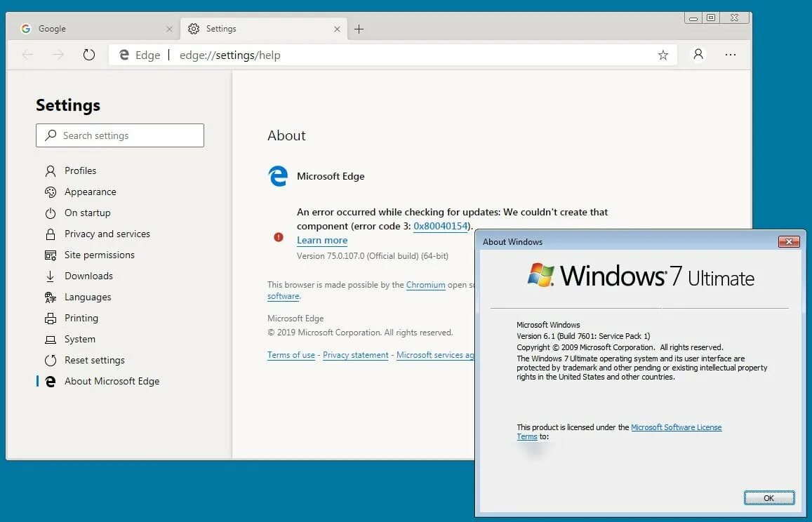Click Version 6.1 Build 7601 text

click(583, 336)
